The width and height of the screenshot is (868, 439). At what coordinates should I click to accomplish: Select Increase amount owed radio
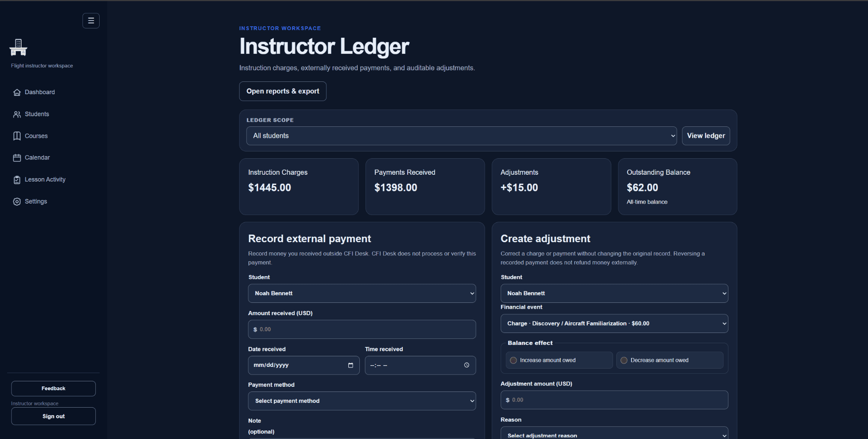(x=513, y=360)
